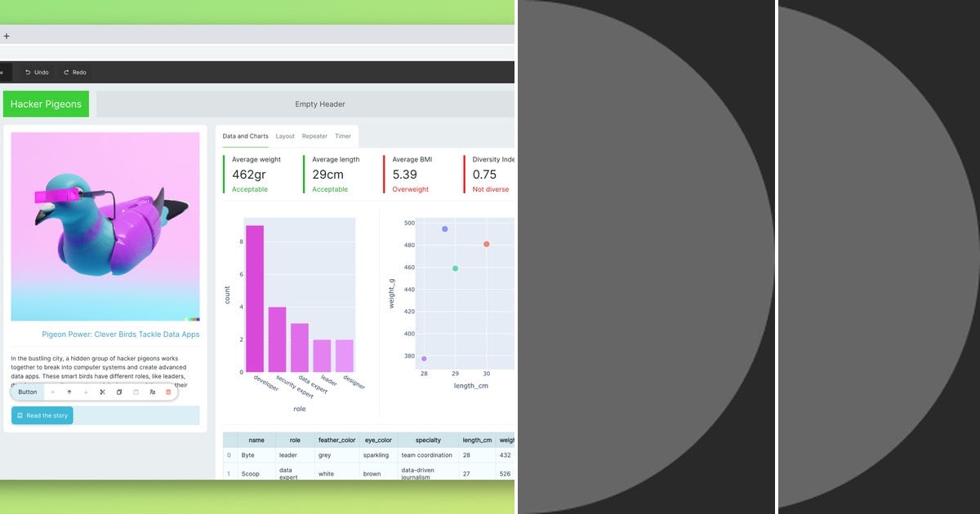Click the add (plus) icon in the Button toolbar
980x514 pixels.
click(53, 392)
